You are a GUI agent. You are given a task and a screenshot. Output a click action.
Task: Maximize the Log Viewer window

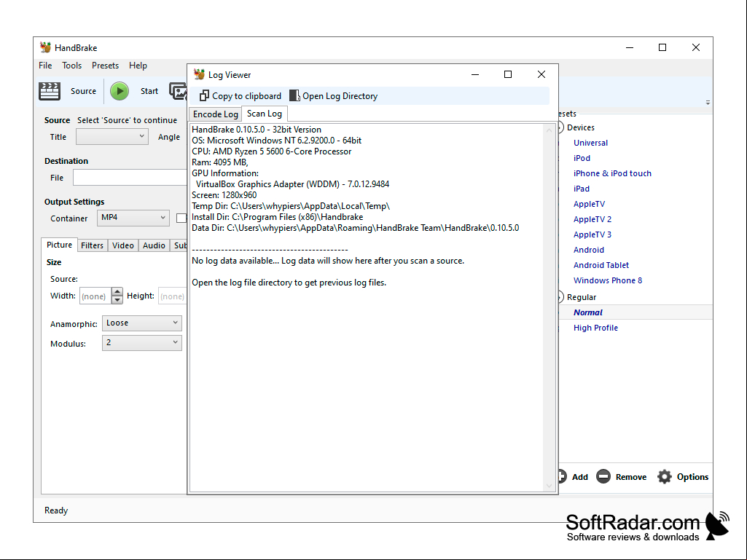(x=508, y=74)
